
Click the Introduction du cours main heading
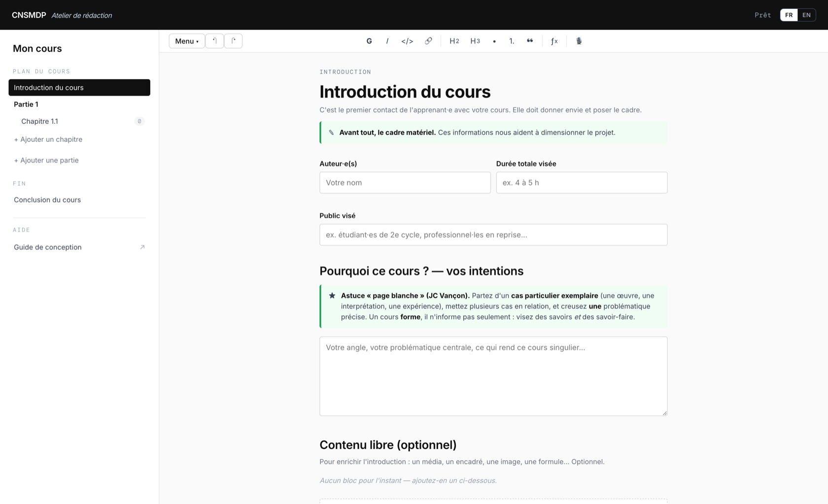pos(405,92)
